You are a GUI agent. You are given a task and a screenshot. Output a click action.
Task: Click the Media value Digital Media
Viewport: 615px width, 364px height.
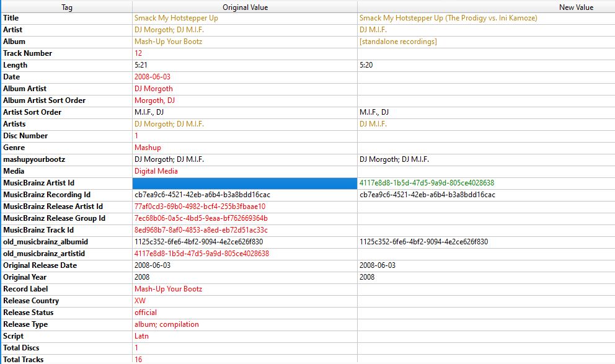tap(156, 171)
